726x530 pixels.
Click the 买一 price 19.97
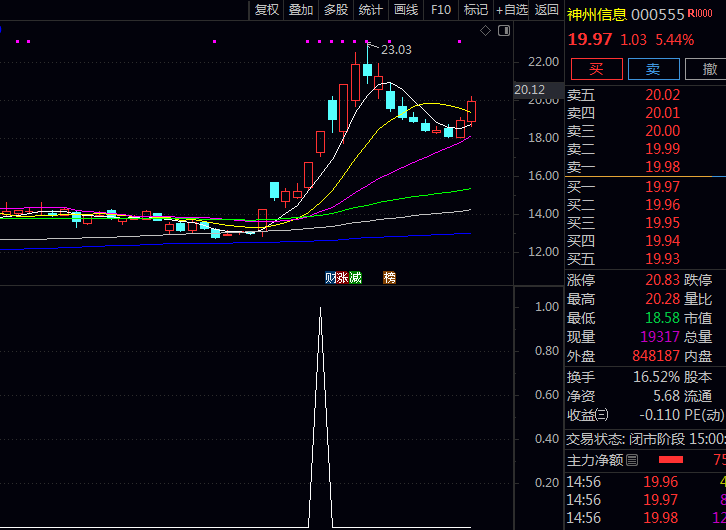click(x=663, y=187)
